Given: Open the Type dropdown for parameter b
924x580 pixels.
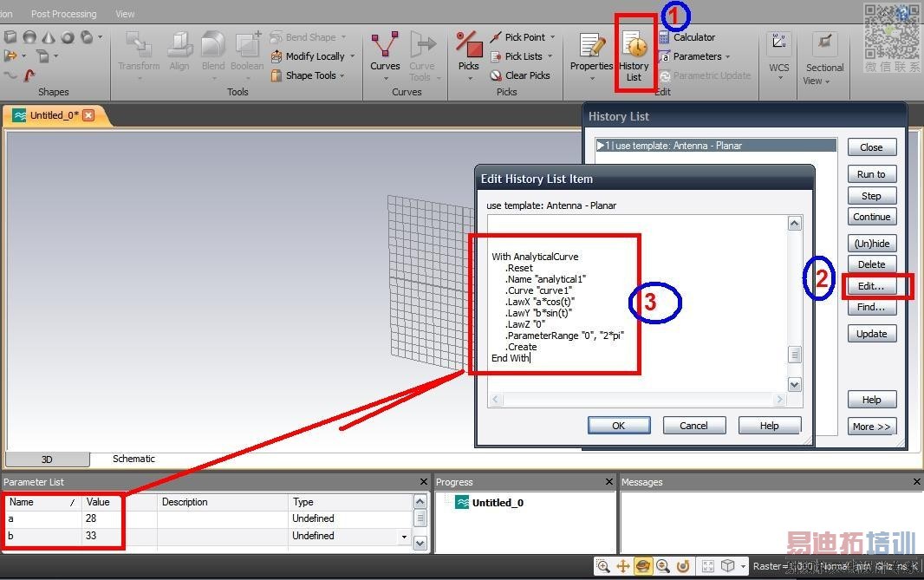Looking at the screenshot, I should tap(404, 537).
